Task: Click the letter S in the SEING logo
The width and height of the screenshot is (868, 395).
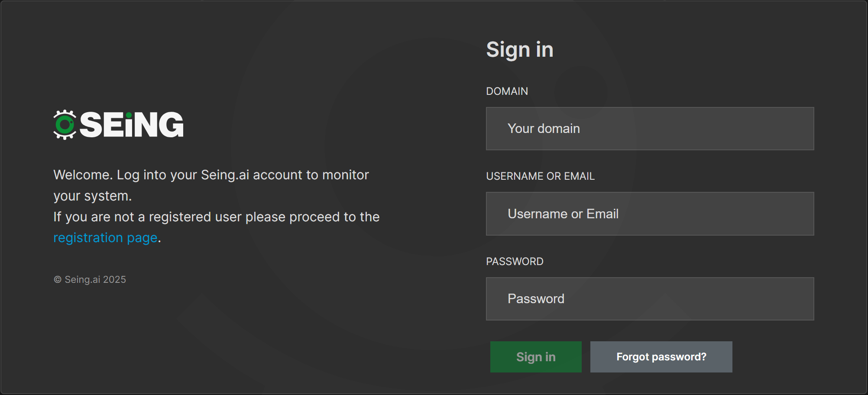Action: 91,125
